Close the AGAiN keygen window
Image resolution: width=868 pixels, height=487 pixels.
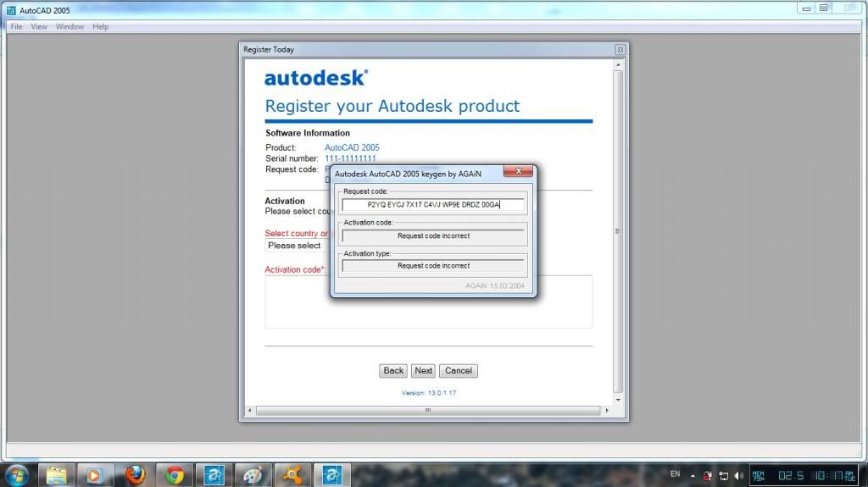point(518,171)
